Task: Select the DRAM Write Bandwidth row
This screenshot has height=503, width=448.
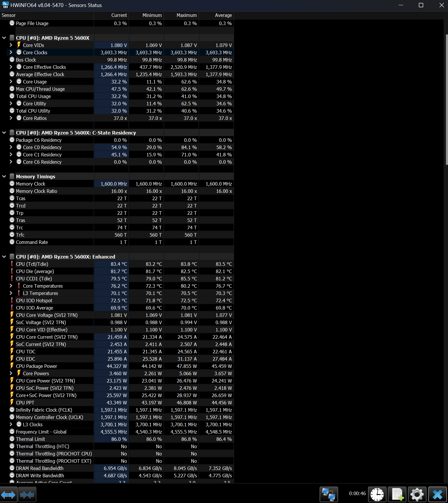Action: point(117,475)
